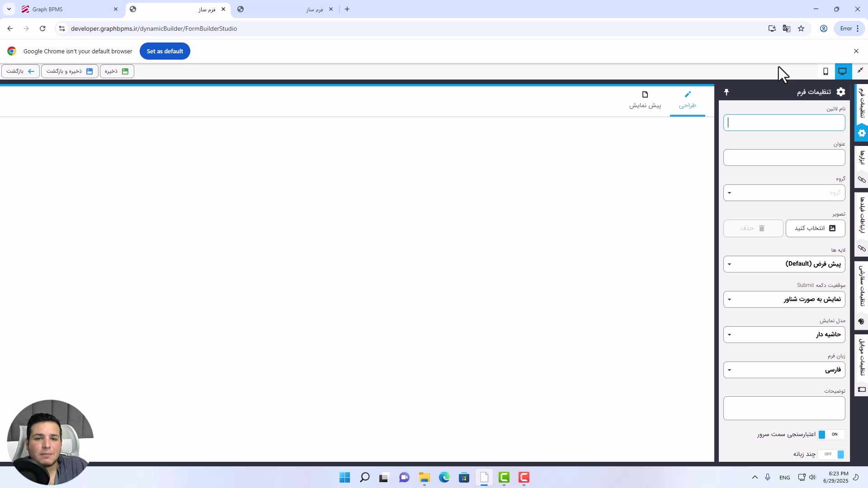Click the بازگشت back button
Viewport: 868px width, 488px height.
[20, 71]
